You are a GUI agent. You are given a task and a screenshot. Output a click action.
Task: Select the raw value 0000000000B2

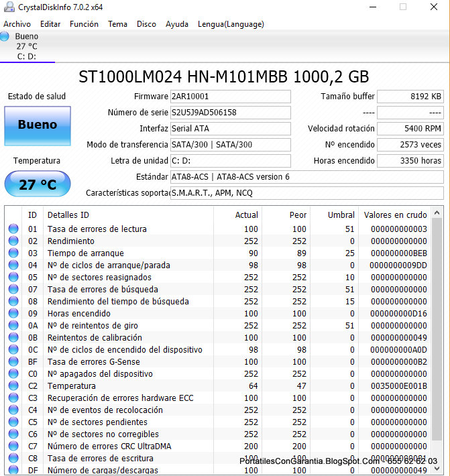[398, 362]
